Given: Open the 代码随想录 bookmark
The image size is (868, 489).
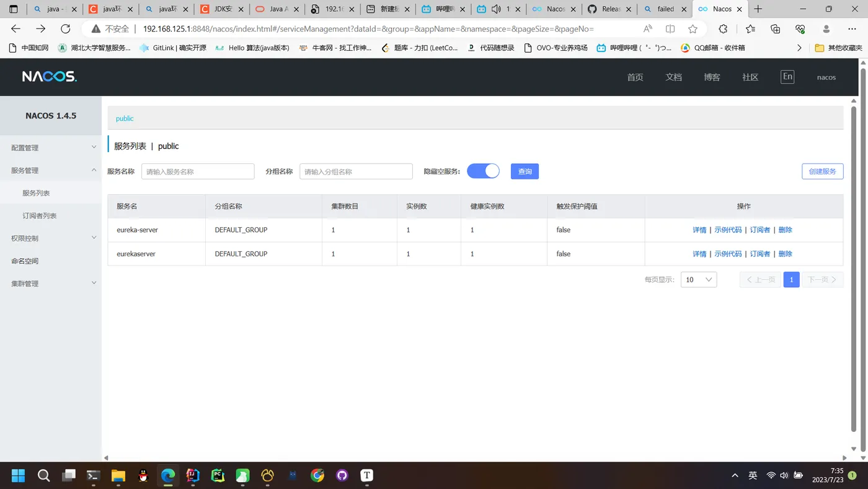Looking at the screenshot, I should 490,48.
